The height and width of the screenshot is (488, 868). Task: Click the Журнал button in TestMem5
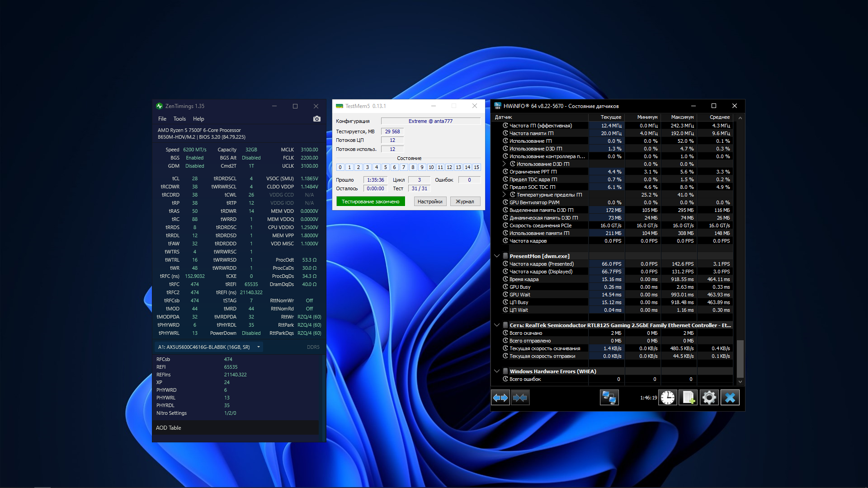point(465,202)
